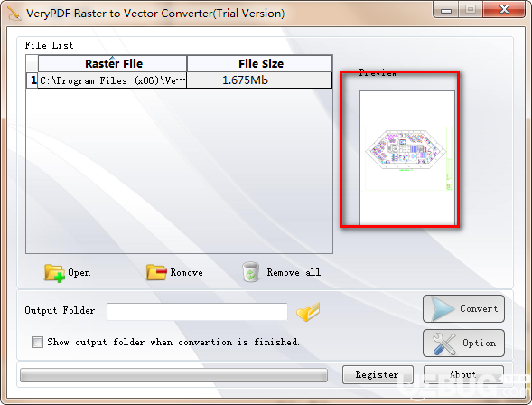Viewport: 532px width, 405px height.
Task: Click the Remove all trash bin icon
Action: click(x=251, y=272)
